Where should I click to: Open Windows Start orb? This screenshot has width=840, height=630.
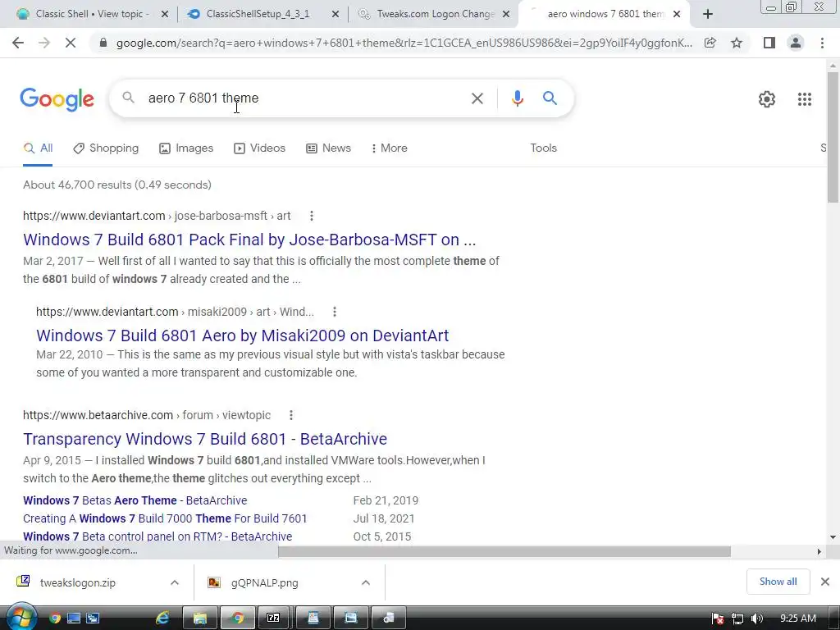point(21,618)
